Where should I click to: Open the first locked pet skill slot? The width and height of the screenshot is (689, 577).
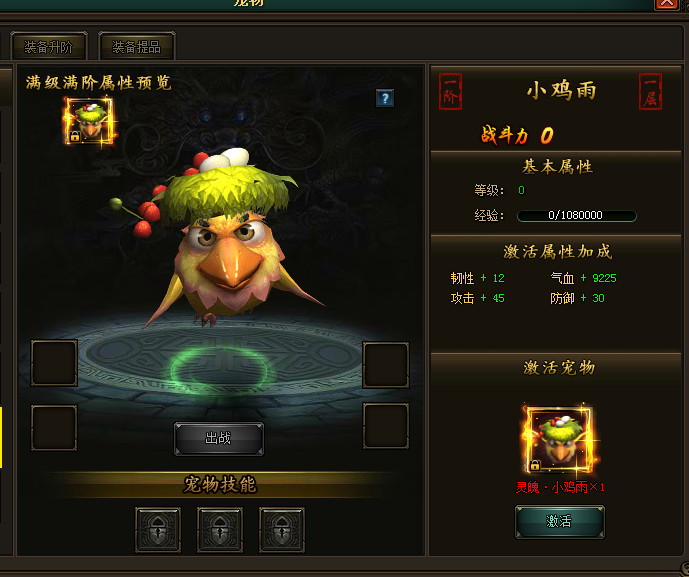(158, 530)
